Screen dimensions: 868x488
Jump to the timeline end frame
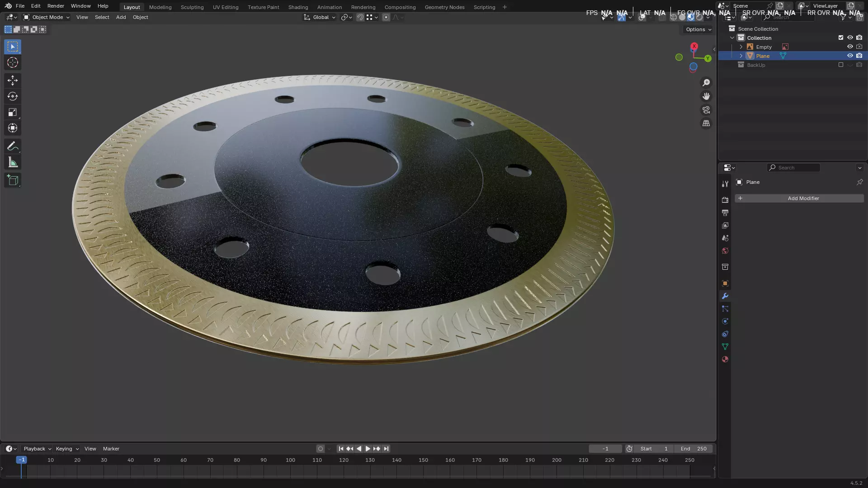(x=386, y=449)
